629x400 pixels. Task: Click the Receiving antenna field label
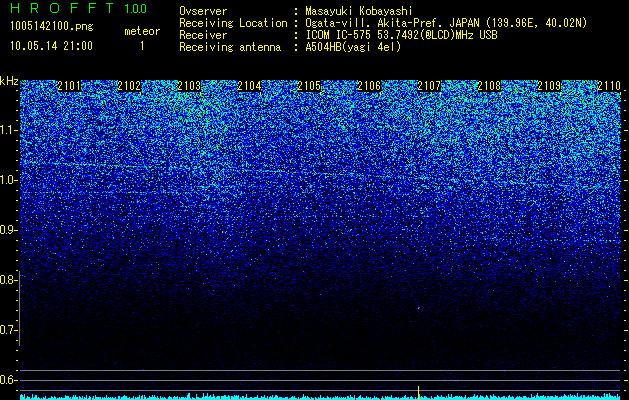[x=230, y=47]
